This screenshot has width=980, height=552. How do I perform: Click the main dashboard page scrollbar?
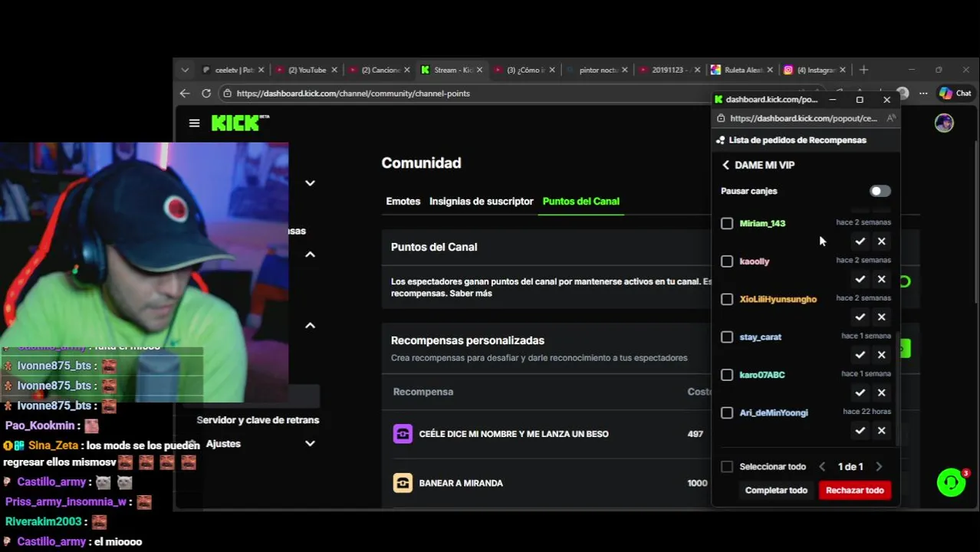(x=975, y=222)
